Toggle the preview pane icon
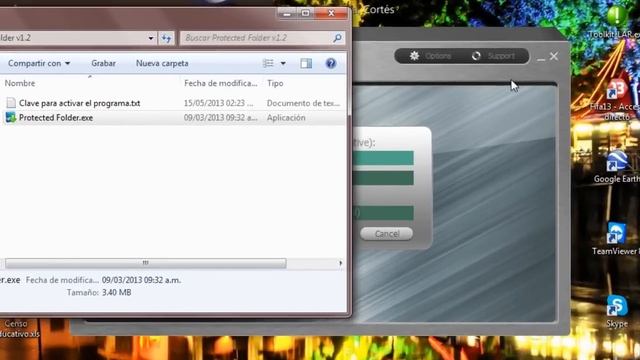640x360 pixels. 306,63
